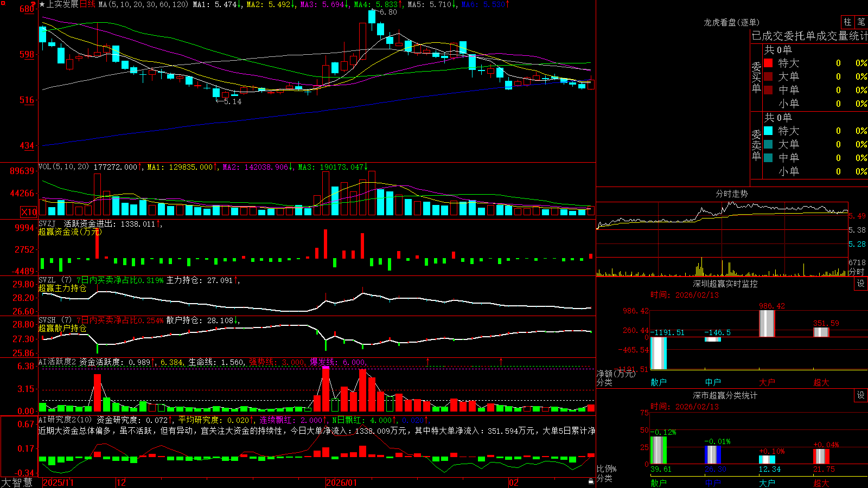
Task: Click the teal 中单 sell-order swatch
Action: pos(768,158)
